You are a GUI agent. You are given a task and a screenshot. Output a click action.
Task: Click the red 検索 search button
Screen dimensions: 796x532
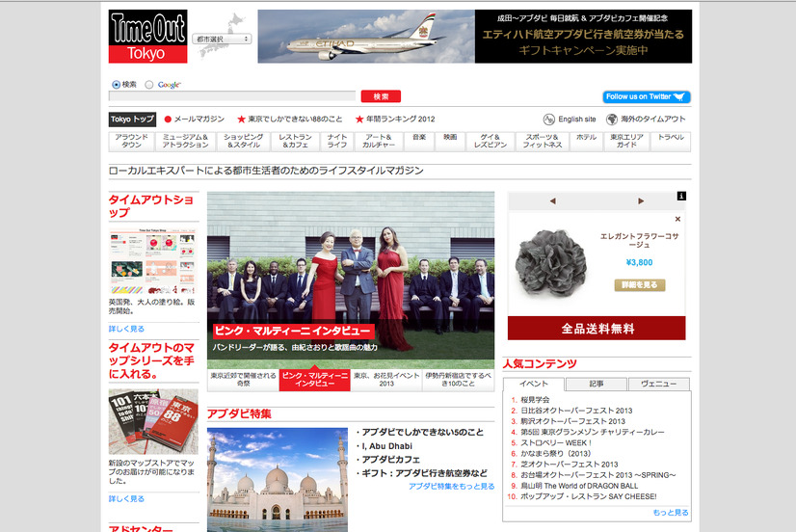381,96
